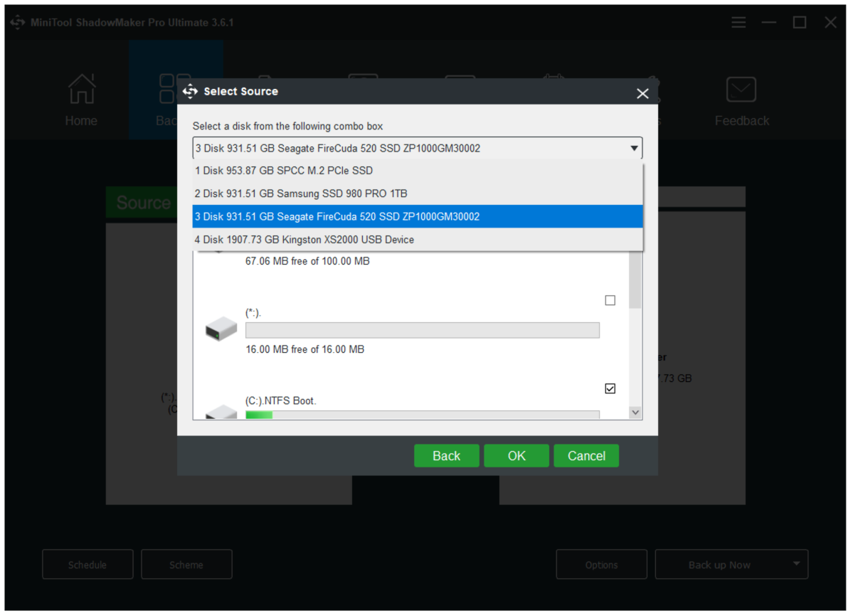Click the Select Source dialog logo icon
853x616 pixels.
190,91
